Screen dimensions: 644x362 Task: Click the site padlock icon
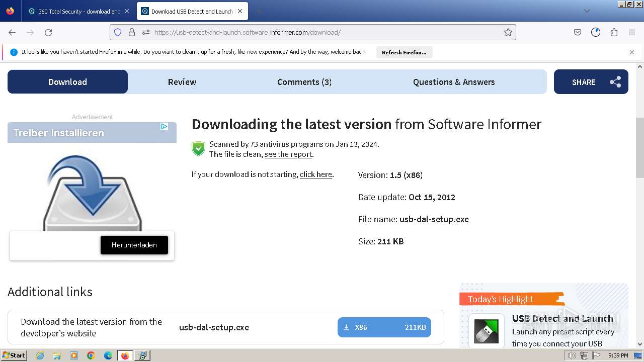click(132, 32)
